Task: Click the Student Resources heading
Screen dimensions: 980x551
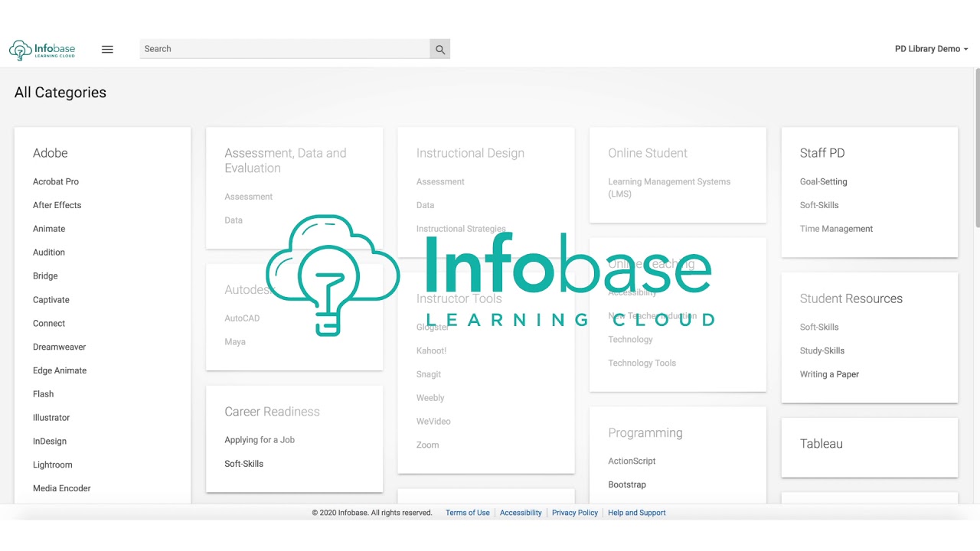Action: pos(851,298)
